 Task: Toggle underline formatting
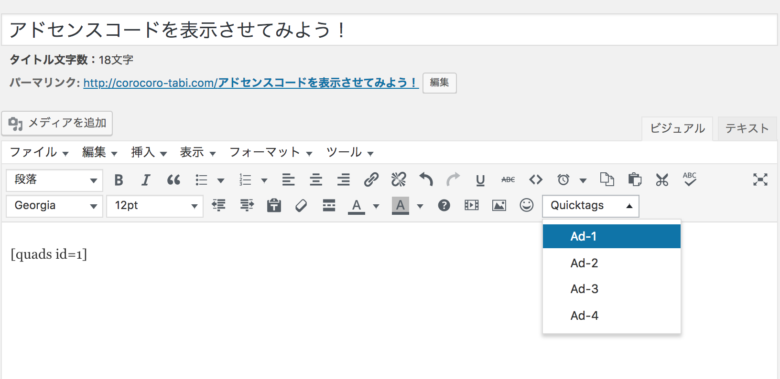480,180
